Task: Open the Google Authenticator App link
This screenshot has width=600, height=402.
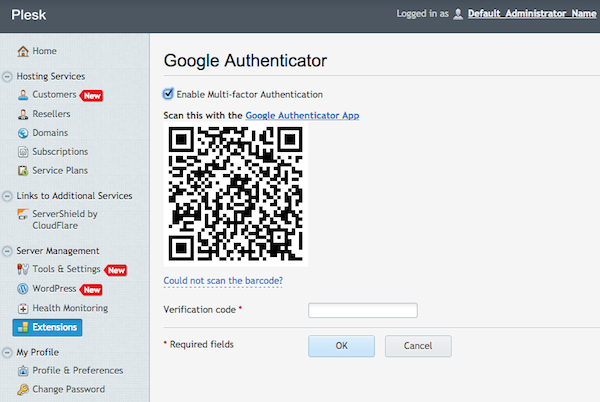Action: click(x=302, y=116)
